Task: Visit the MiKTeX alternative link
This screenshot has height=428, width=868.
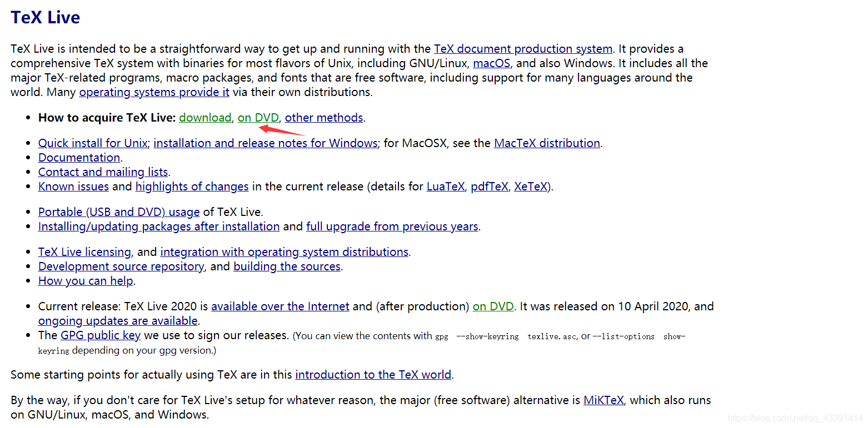Action: tap(603, 400)
